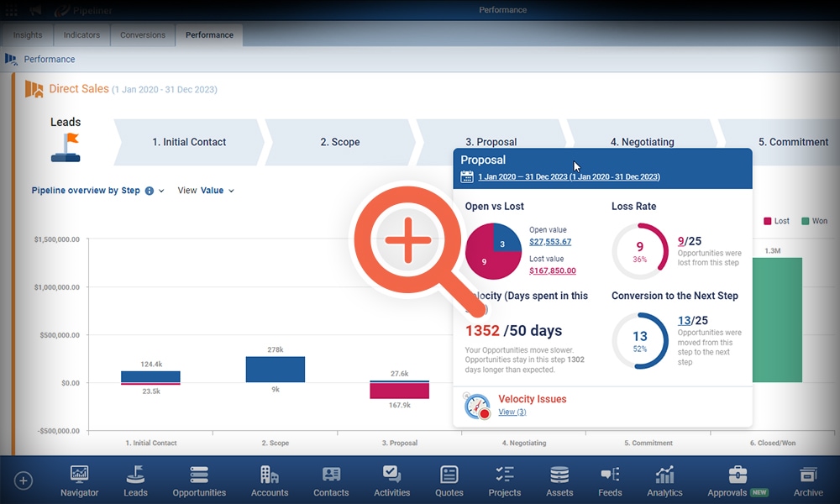Open the Lost value $167,850.00 link

click(x=553, y=271)
